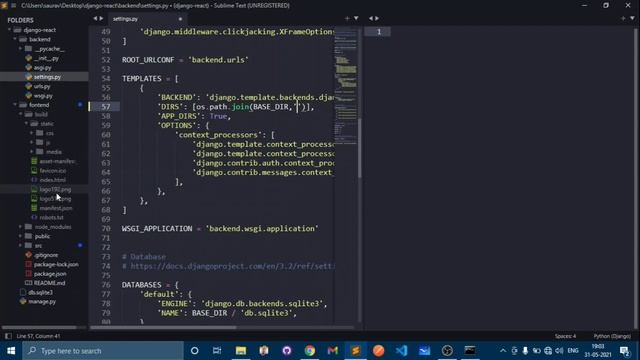640x360 pixels.
Task: Open Task View on taskbar
Action: click(x=217, y=351)
